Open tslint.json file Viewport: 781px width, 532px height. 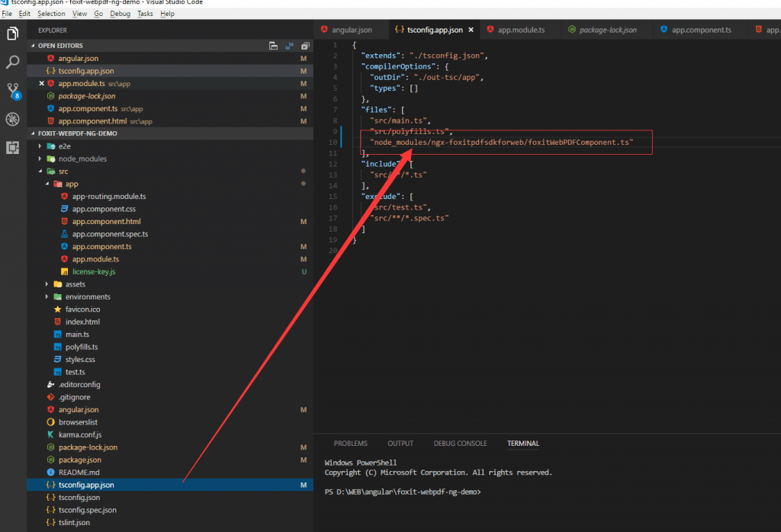pyautogui.click(x=170, y=523)
